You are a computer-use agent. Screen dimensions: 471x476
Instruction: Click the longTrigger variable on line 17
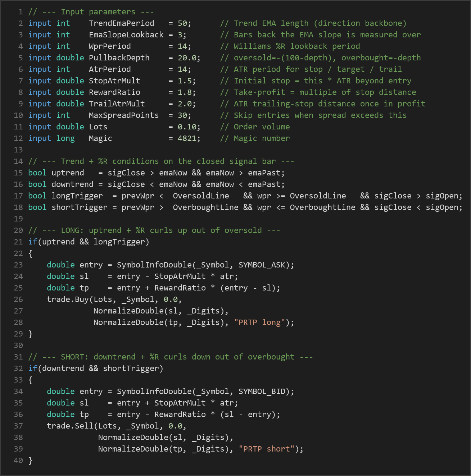point(77,196)
